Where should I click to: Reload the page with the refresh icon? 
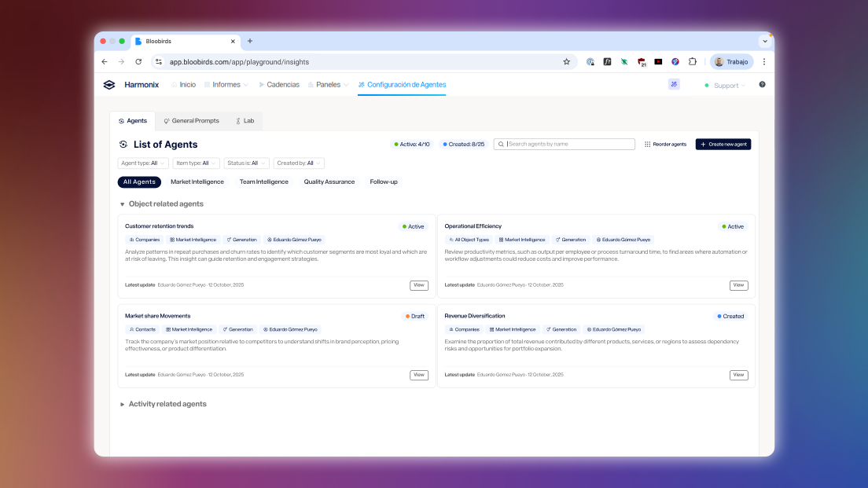138,62
